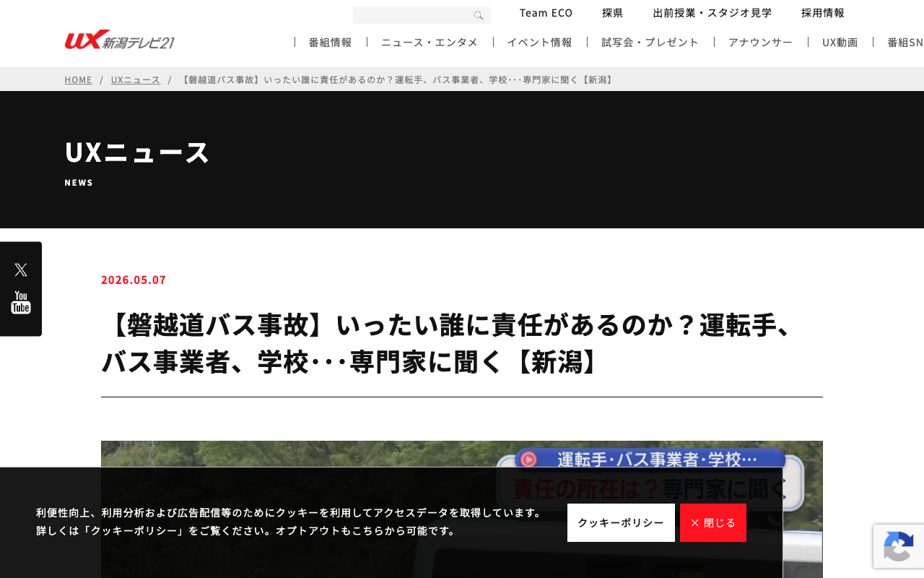Screen dimensions: 924x578
Task: Click the NEWS subheading label
Action: click(x=79, y=182)
